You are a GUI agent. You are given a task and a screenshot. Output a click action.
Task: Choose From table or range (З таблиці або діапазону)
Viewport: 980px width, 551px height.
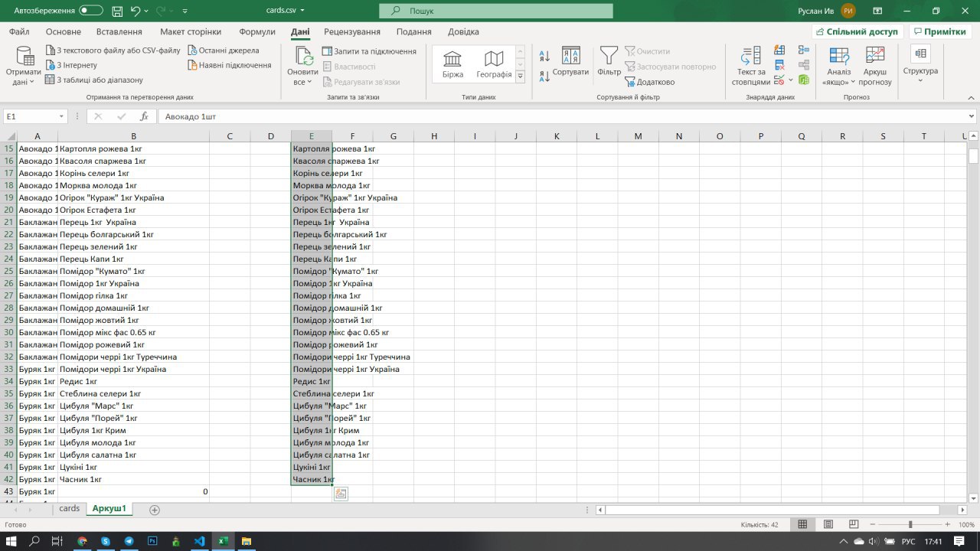coord(94,80)
